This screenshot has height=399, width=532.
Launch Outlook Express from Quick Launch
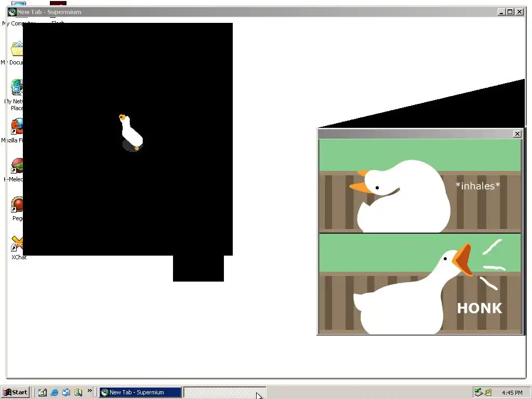pyautogui.click(x=66, y=392)
